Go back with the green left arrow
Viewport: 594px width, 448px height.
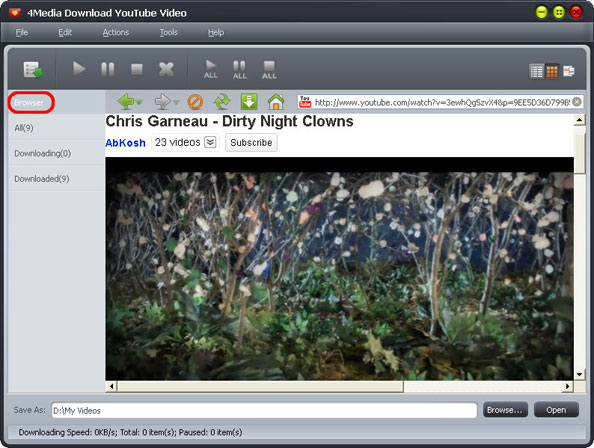point(126,101)
